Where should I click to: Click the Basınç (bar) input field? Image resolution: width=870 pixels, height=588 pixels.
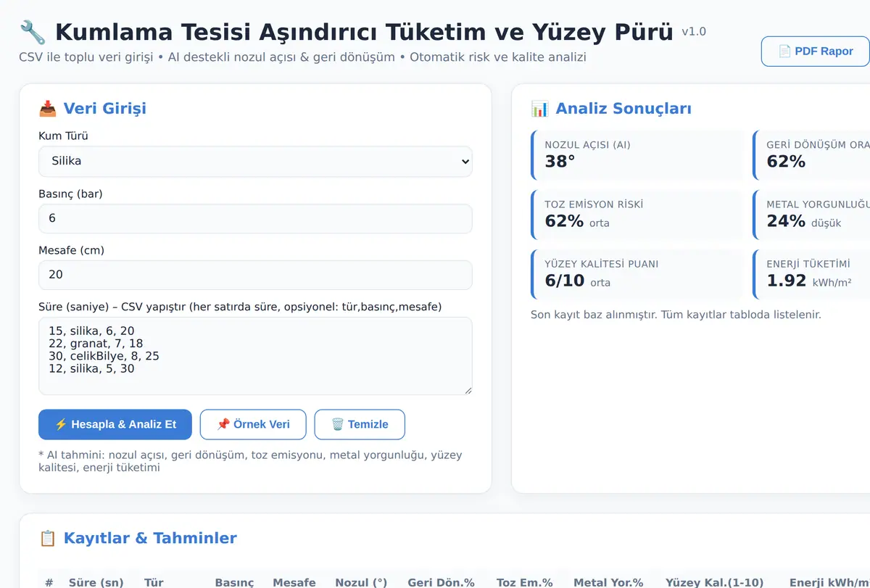tap(255, 218)
